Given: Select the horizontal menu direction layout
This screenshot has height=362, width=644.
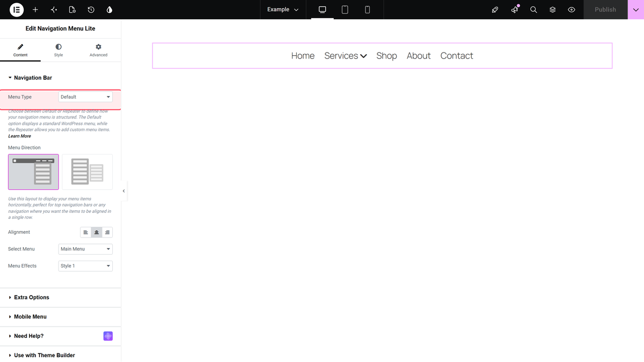Looking at the screenshot, I should pyautogui.click(x=33, y=172).
